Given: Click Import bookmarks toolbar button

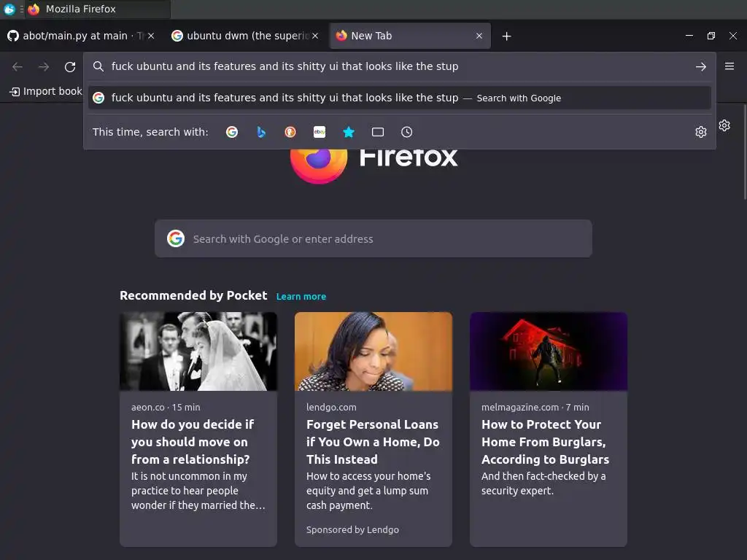Looking at the screenshot, I should click(x=46, y=91).
